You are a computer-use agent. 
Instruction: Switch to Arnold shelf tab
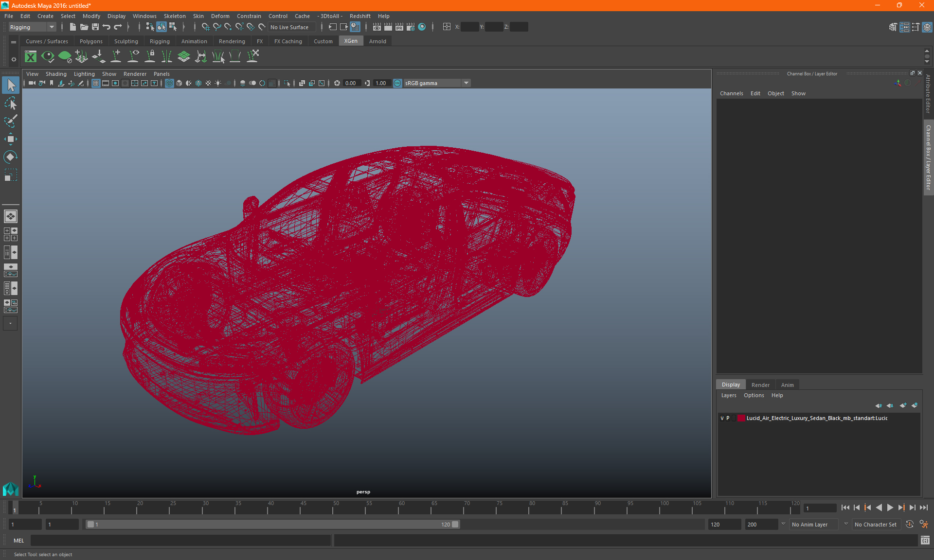pos(377,41)
